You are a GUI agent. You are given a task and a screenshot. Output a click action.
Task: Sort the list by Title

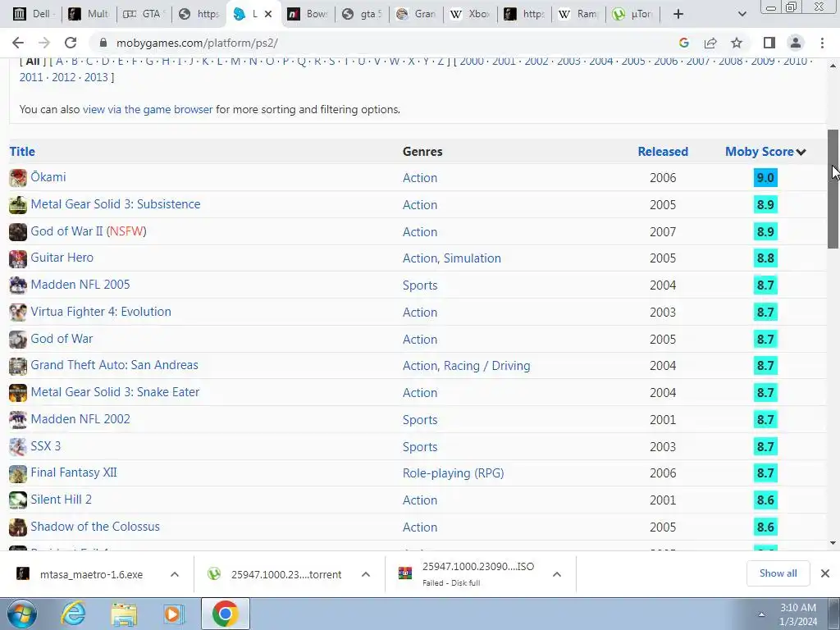pos(22,152)
